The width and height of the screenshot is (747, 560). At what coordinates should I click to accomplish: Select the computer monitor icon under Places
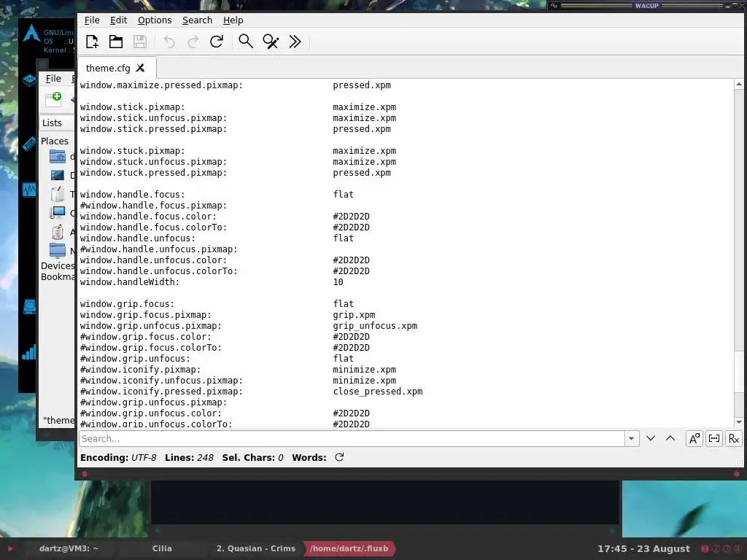(58, 213)
